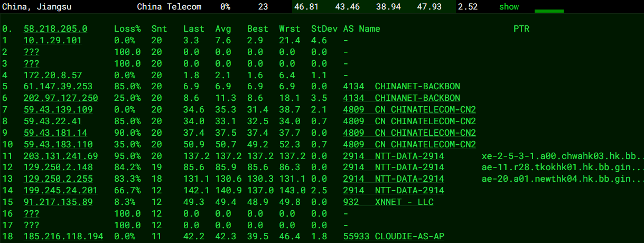Click 932 XNNET - LLC AS name

388,203
